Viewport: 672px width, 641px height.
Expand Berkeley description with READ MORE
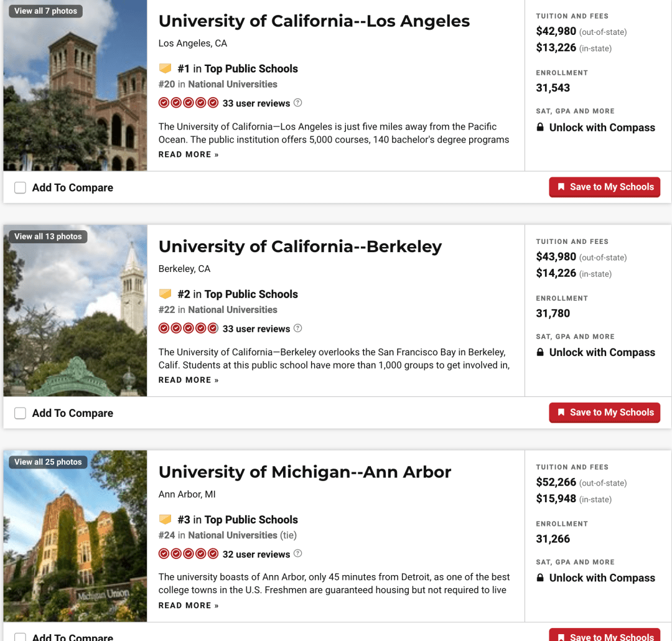189,380
